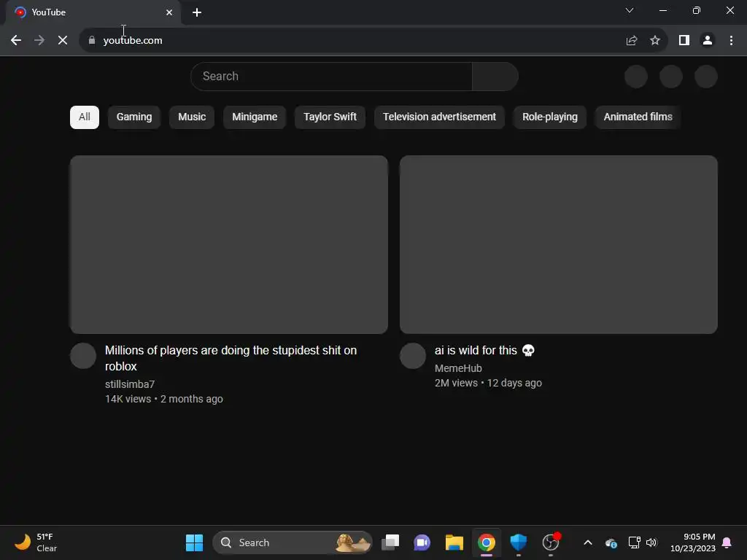
Task: Open volume speaker tray icon
Action: tap(651, 542)
